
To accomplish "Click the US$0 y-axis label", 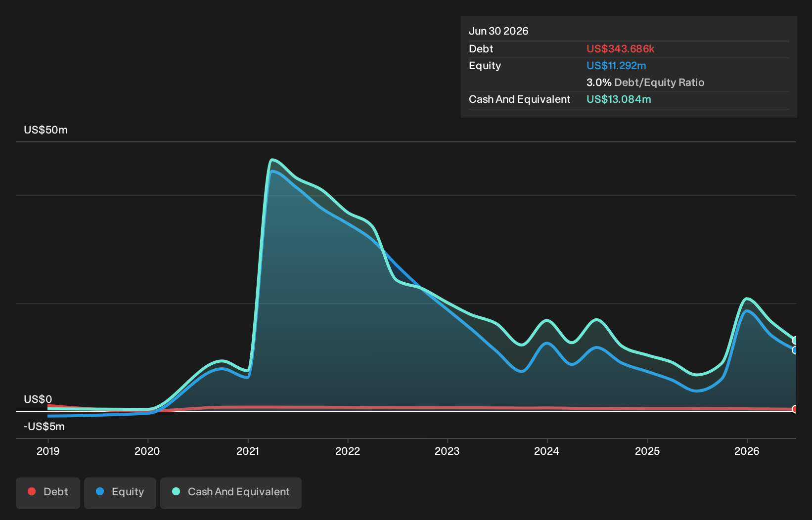I will point(38,399).
